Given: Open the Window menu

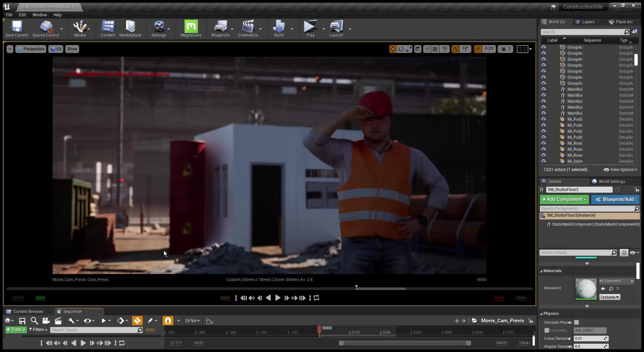Looking at the screenshot, I should (40, 15).
